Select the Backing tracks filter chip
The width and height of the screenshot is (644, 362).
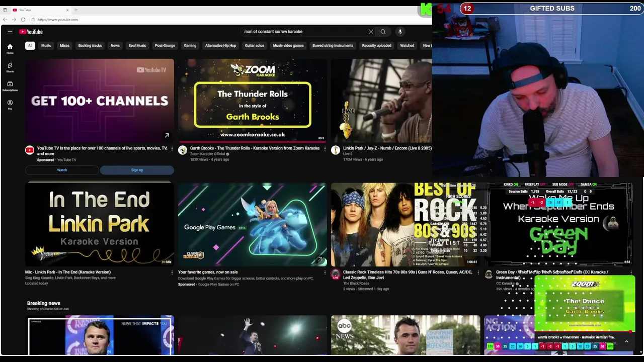click(x=90, y=46)
